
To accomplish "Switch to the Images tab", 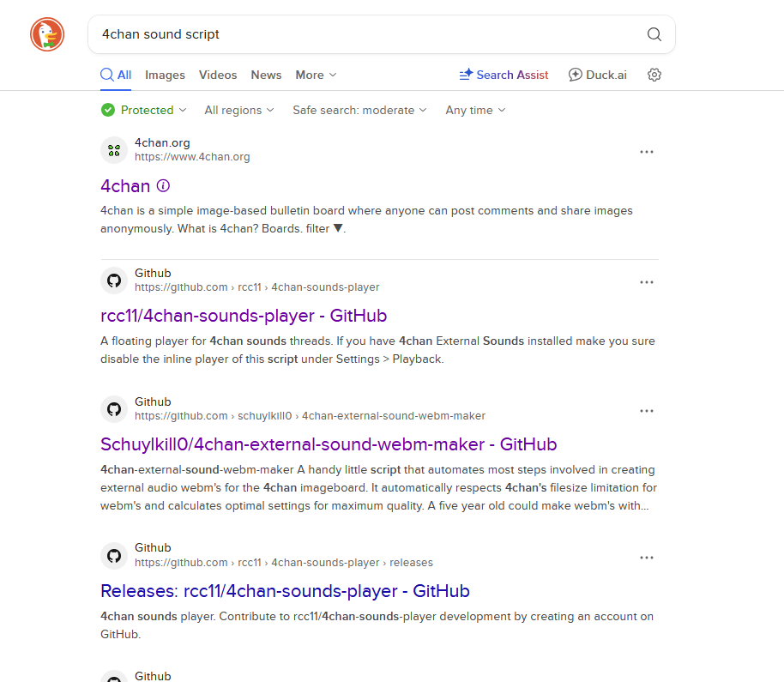I will click(x=165, y=75).
